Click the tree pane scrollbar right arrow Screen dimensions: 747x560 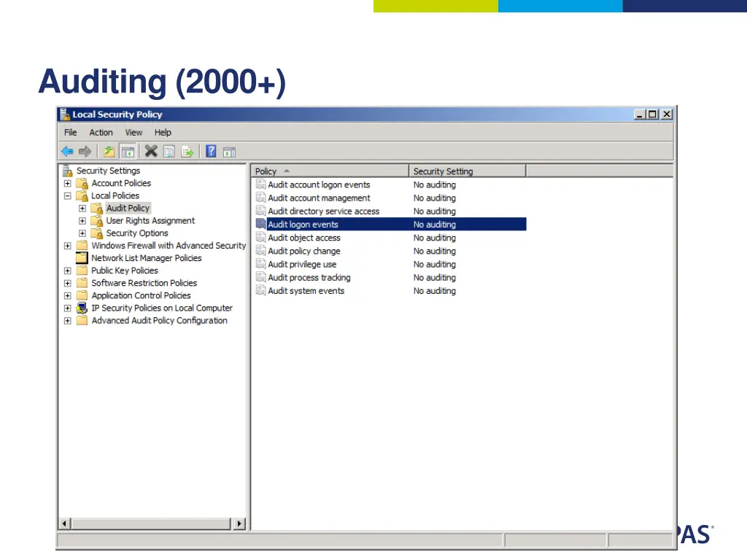pos(239,524)
